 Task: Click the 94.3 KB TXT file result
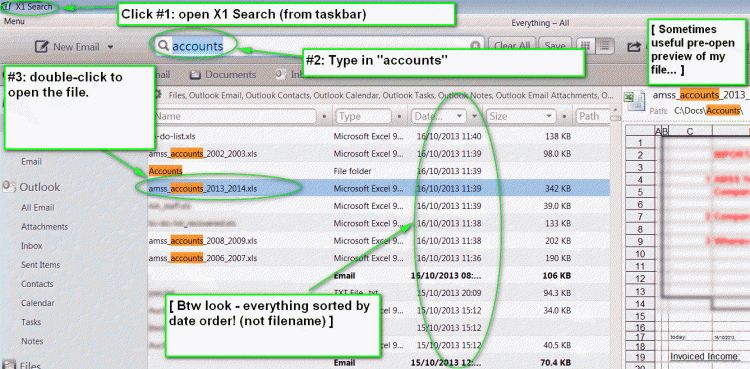378,293
